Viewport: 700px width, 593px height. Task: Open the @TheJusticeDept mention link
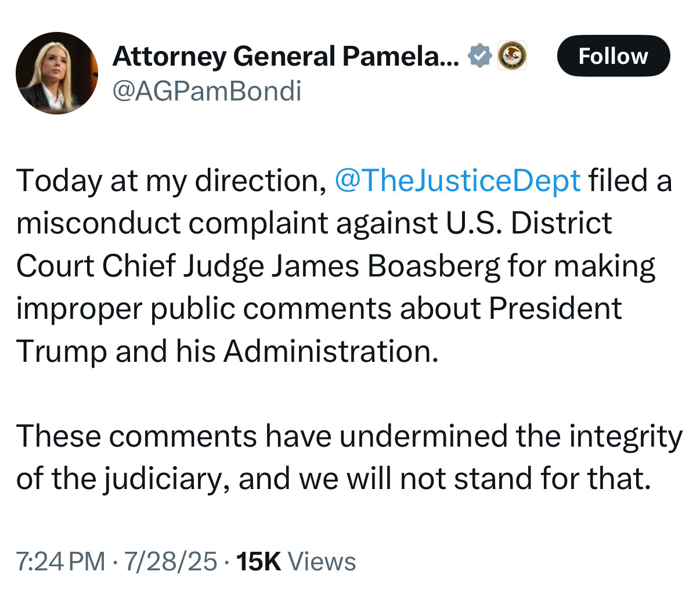(457, 181)
